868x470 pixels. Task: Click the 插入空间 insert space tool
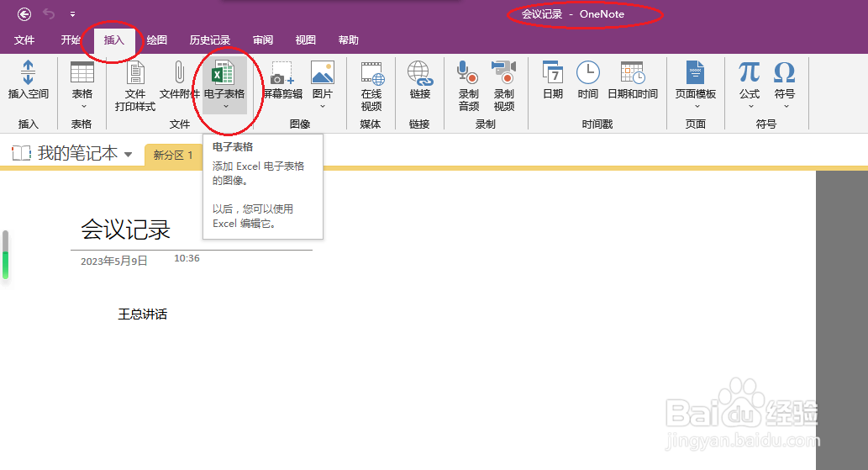pyautogui.click(x=29, y=80)
